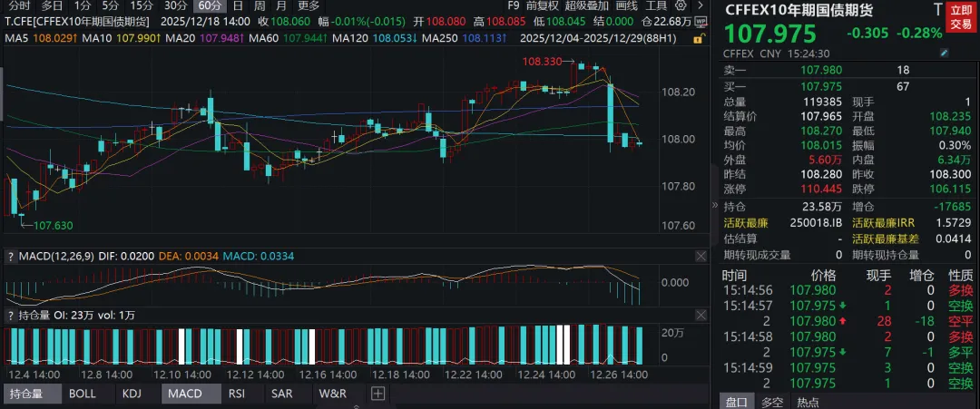
Task: Click the lock icon beside date range
Action: coord(700,39)
